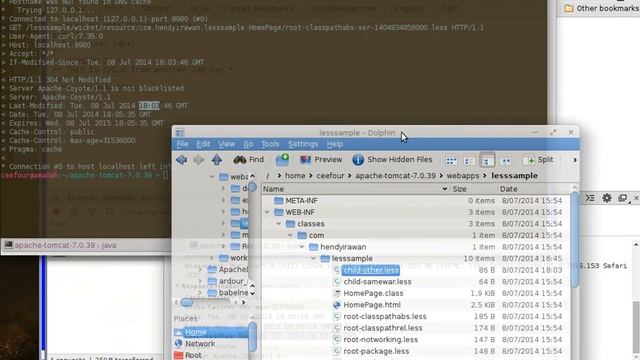Click the red record icon in devtools
640x360 pixels.
pyautogui.click(x=56, y=211)
